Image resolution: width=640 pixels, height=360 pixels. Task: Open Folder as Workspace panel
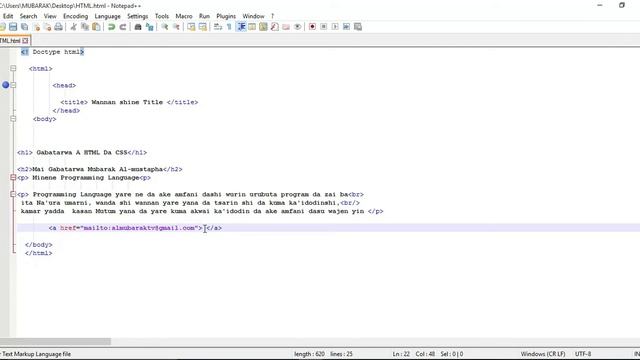point(286,27)
